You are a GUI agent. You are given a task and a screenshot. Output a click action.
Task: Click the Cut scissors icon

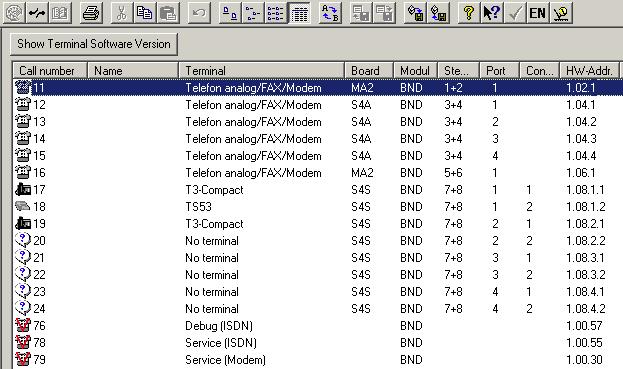tap(122, 13)
